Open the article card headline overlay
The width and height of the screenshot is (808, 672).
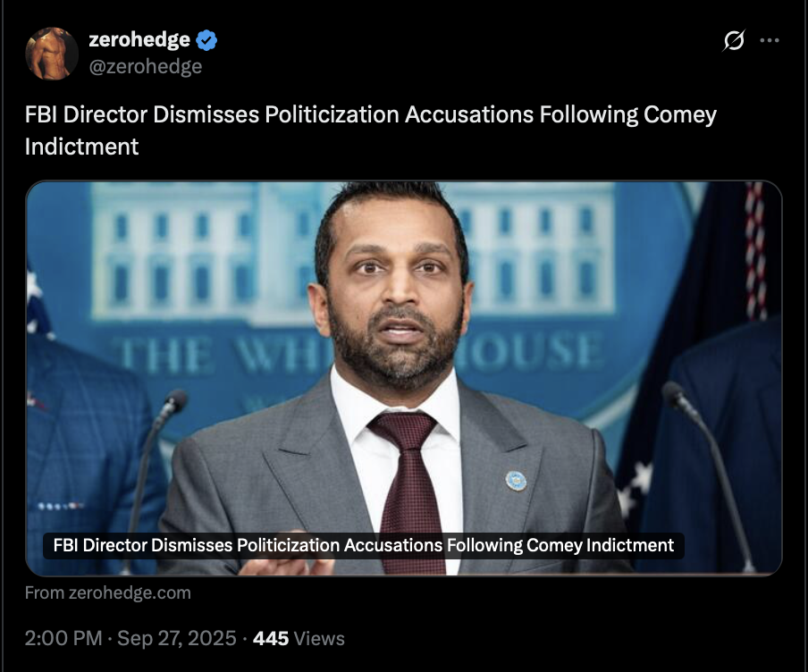[363, 545]
